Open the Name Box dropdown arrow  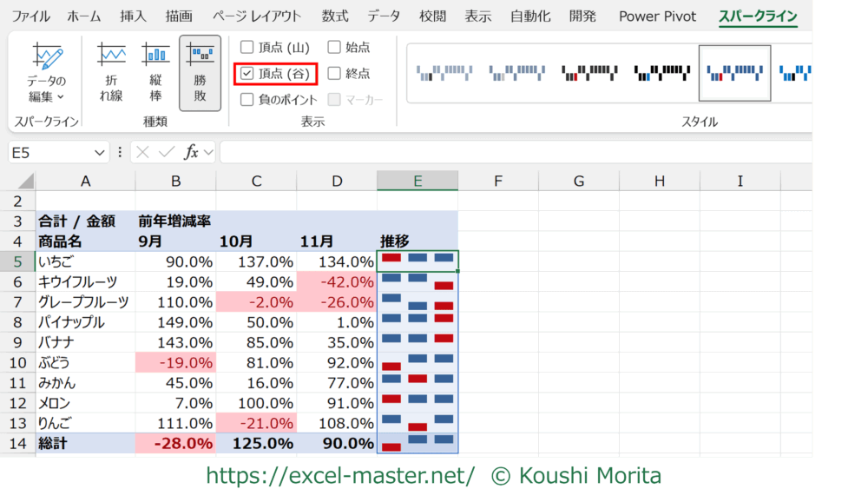click(101, 152)
